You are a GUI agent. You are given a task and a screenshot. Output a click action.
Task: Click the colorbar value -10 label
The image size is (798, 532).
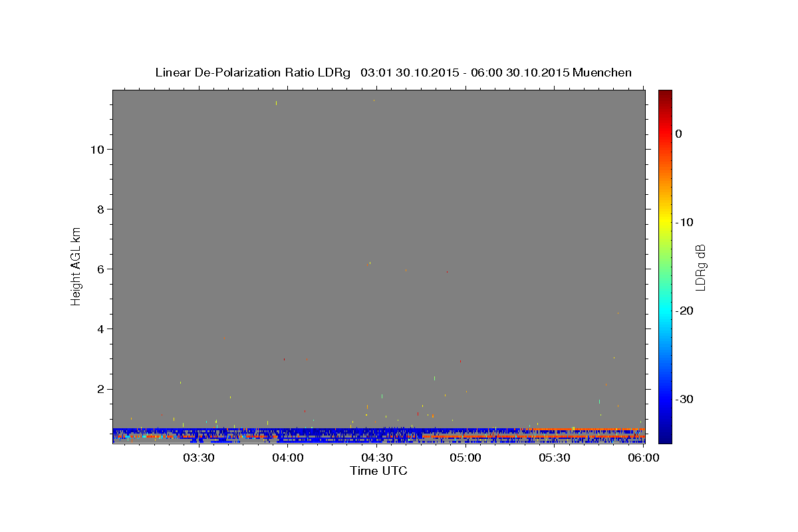(x=685, y=222)
